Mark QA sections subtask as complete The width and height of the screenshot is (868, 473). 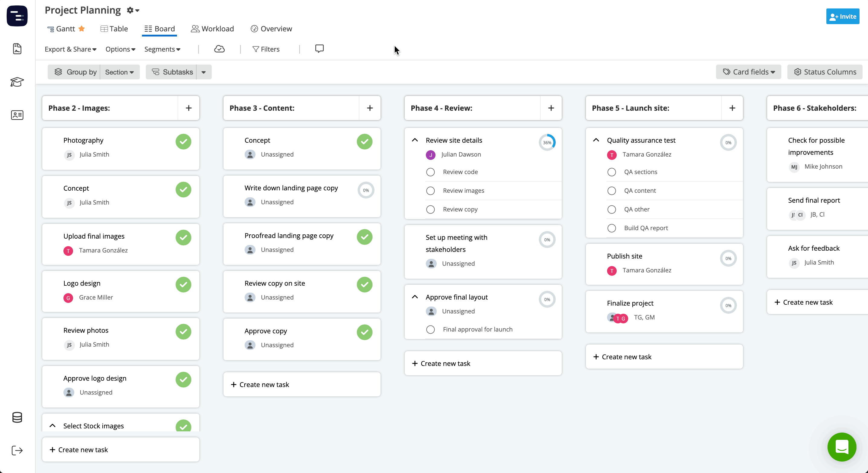(612, 172)
